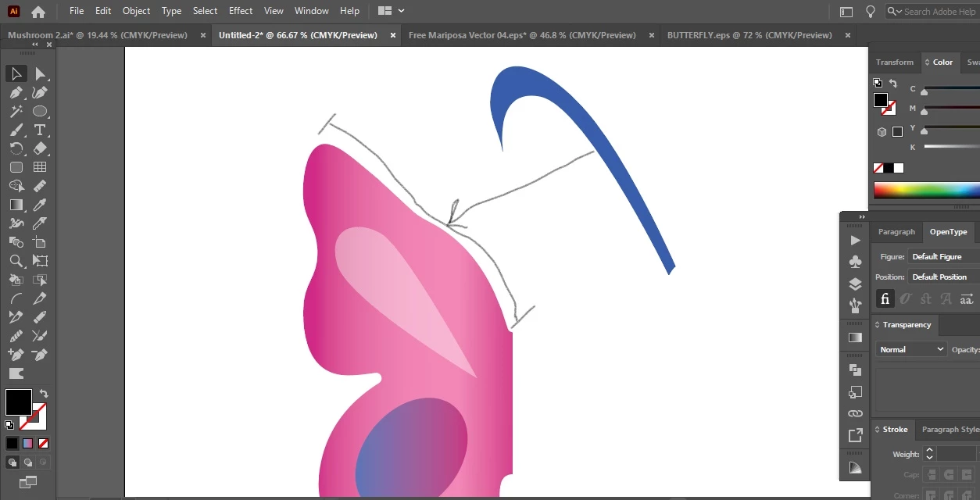The width and height of the screenshot is (980, 500).
Task: Pick the Magic Wand tool
Action: 16,111
